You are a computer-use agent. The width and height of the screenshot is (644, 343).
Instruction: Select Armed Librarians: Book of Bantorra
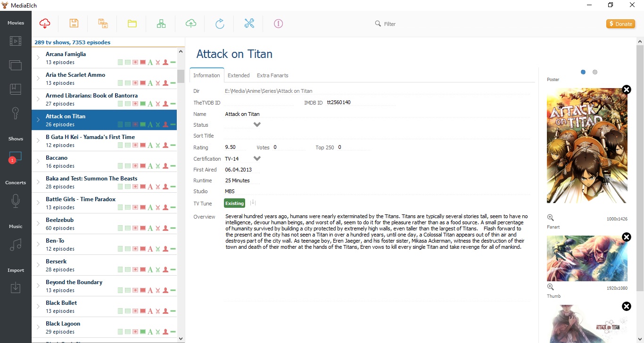pos(104,99)
